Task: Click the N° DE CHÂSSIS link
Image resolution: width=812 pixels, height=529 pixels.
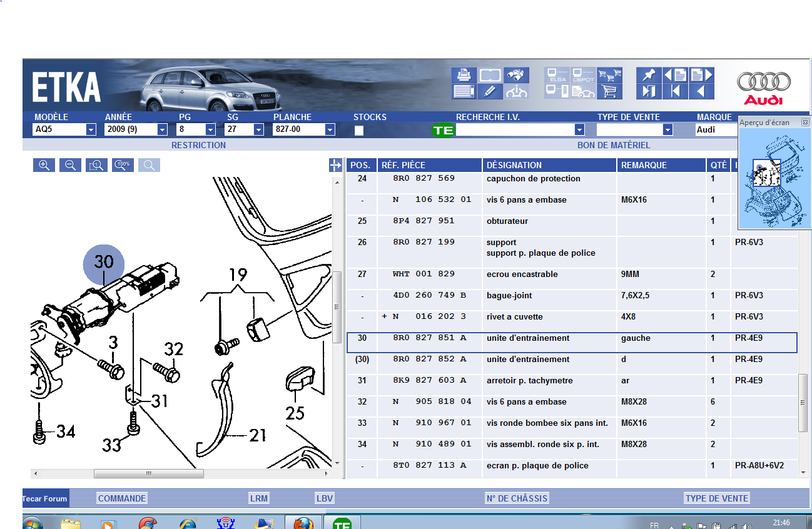Action: [x=517, y=498]
